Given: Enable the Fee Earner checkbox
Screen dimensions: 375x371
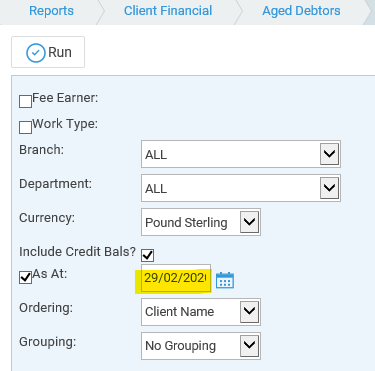Looking at the screenshot, I should 25,102.
